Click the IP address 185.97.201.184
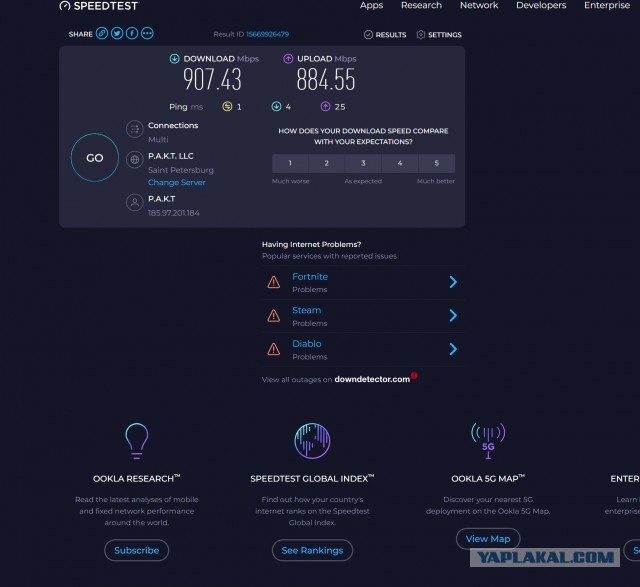The image size is (640, 587). tap(174, 213)
